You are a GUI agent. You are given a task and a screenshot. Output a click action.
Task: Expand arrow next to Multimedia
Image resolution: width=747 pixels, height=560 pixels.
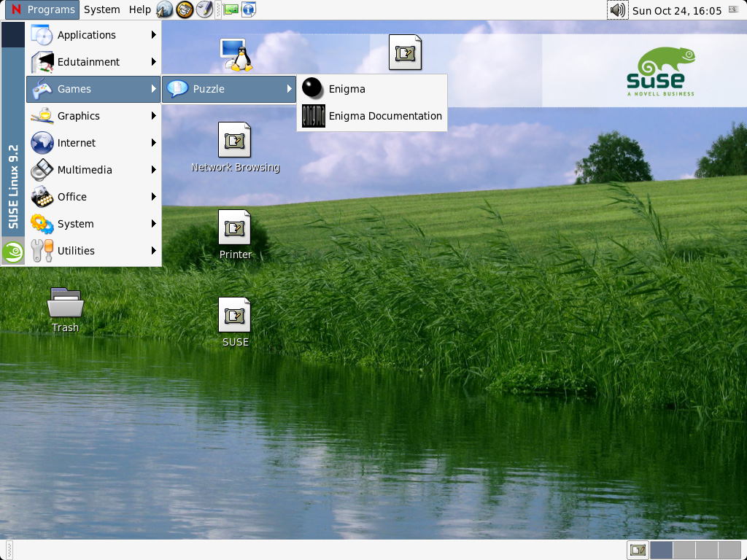tap(153, 170)
